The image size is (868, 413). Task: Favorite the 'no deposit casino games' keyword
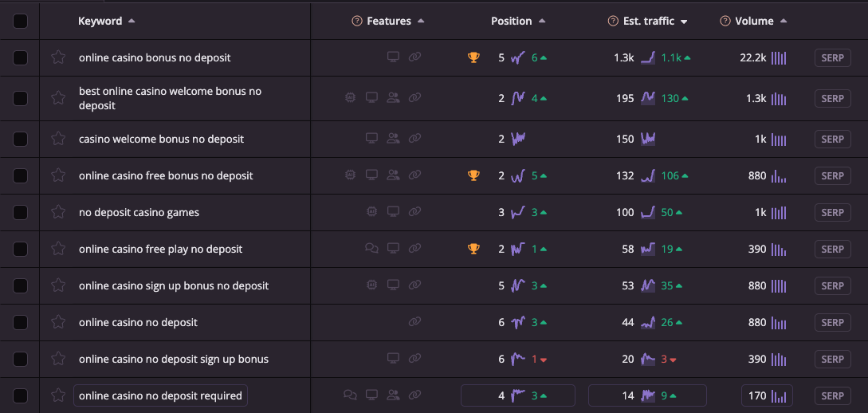(58, 212)
